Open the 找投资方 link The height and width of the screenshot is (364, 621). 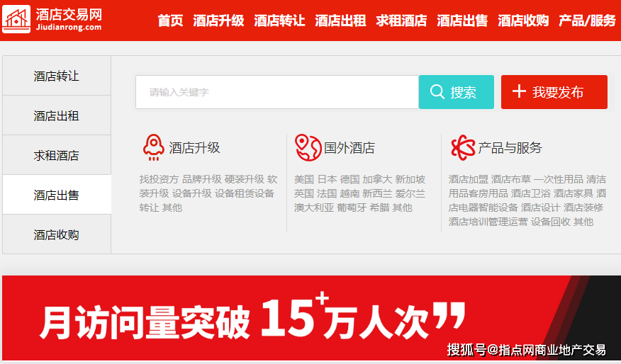(x=159, y=179)
